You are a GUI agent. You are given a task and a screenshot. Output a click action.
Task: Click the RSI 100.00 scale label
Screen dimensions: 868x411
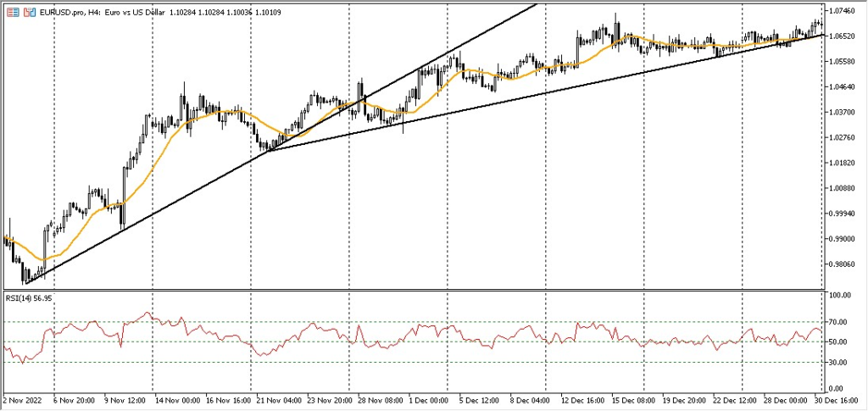[842, 296]
